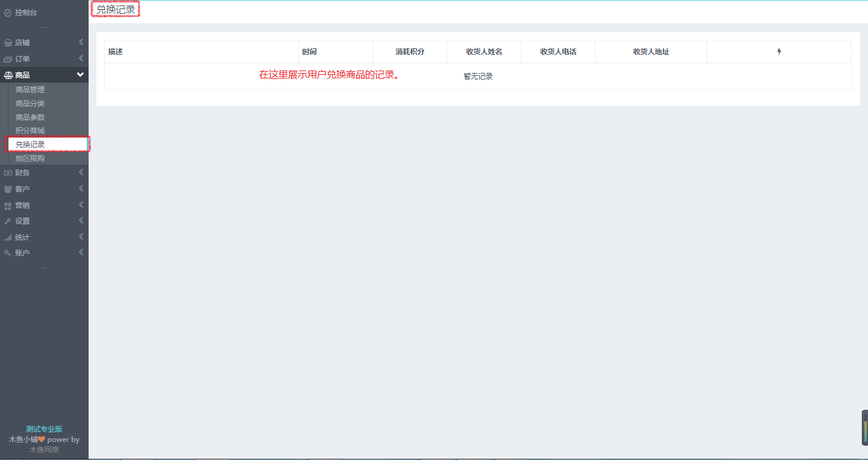Open the 设置 settings wrench icon
This screenshot has height=460, width=868.
7,220
